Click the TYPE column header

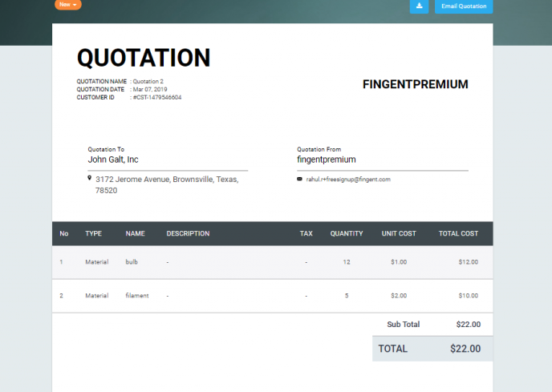pyautogui.click(x=93, y=234)
